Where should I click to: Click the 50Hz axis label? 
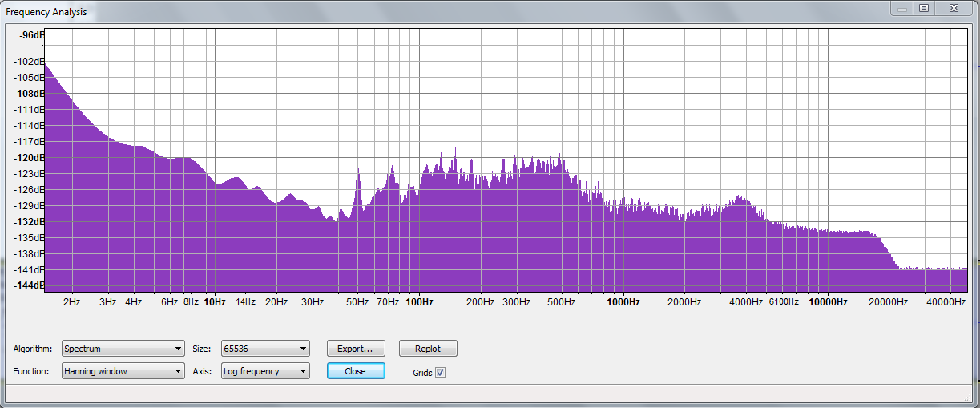coord(357,302)
